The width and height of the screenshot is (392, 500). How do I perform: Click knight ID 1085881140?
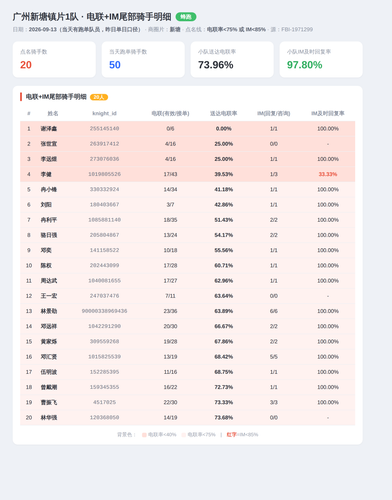tap(104, 220)
